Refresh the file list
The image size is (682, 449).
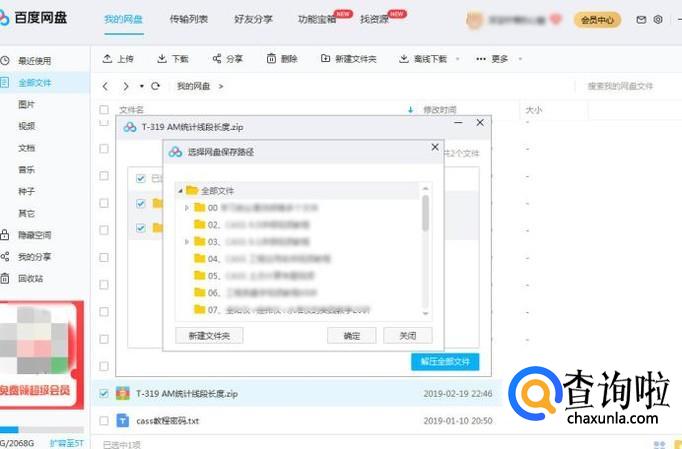click(155, 86)
